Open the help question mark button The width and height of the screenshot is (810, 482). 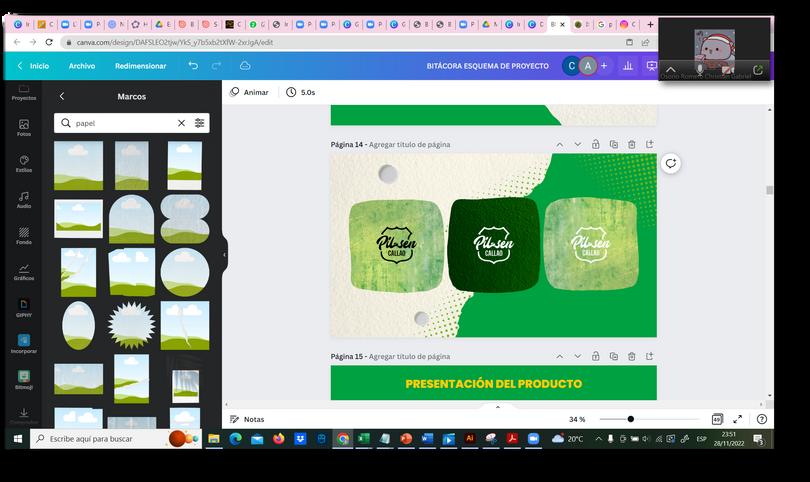coord(761,419)
